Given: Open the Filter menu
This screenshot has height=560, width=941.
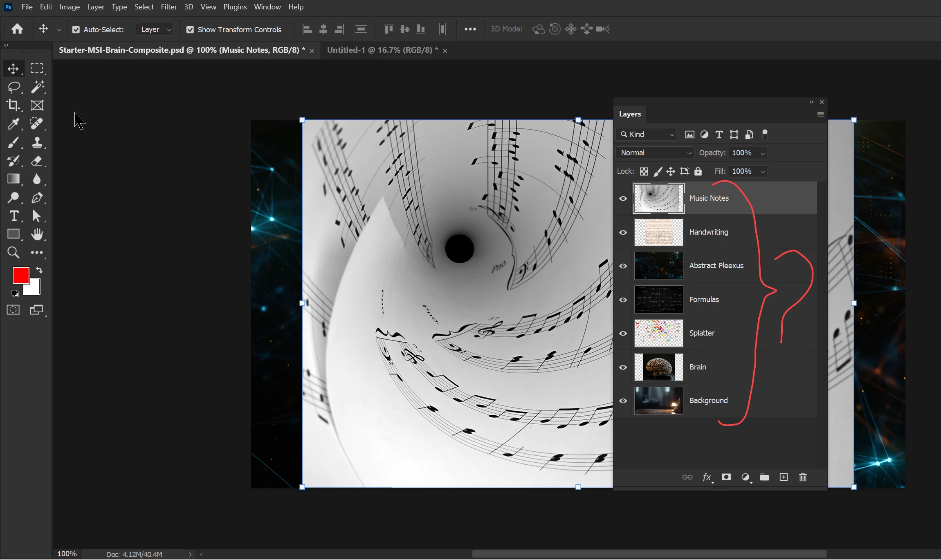Looking at the screenshot, I should tap(168, 7).
